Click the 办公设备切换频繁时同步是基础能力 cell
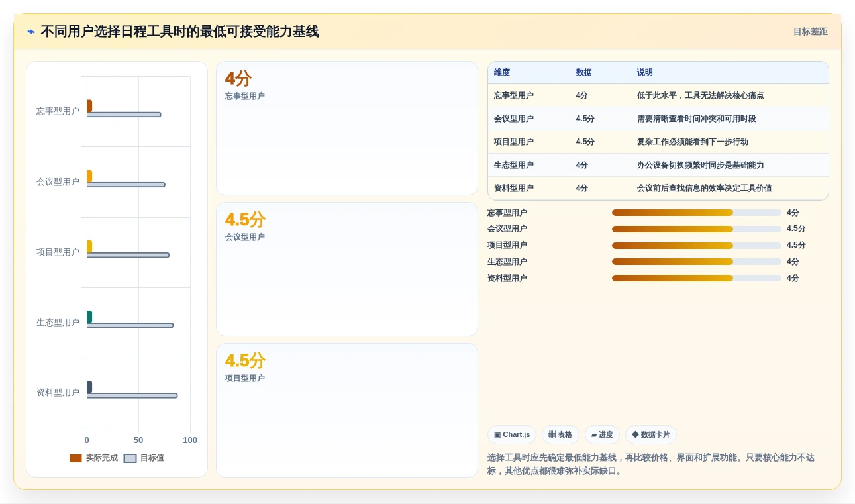The image size is (855, 504). point(700,165)
